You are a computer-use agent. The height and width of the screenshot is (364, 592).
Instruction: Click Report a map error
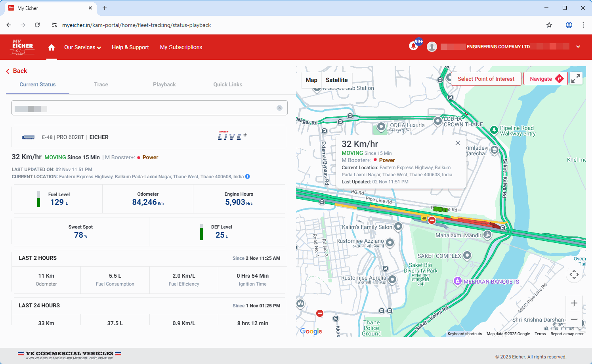pos(567,334)
